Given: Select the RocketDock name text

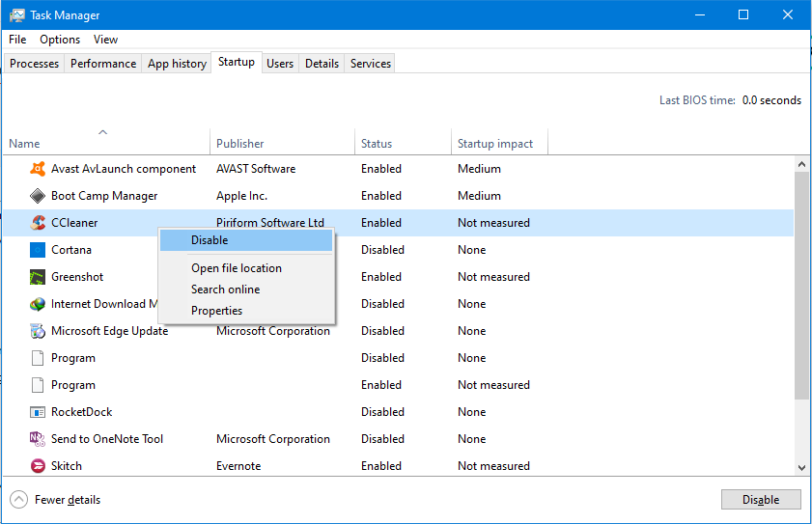Looking at the screenshot, I should [82, 412].
